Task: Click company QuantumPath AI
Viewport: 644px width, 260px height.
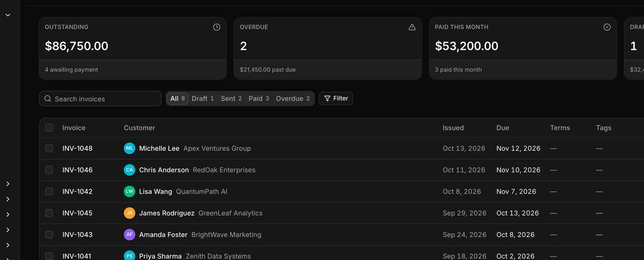Action: (201, 192)
